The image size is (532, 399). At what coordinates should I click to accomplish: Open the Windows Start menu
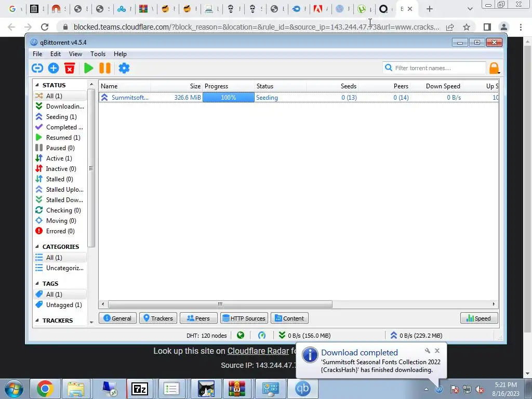coord(14,389)
